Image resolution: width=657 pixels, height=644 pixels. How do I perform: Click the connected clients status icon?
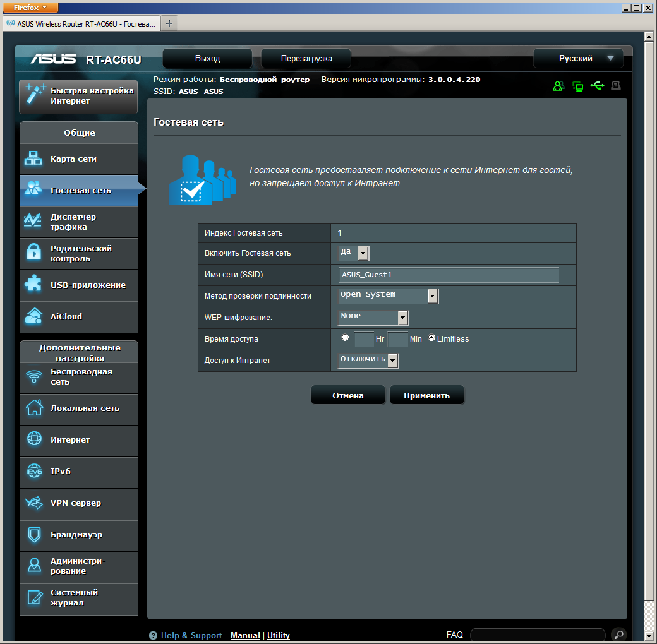coord(558,86)
